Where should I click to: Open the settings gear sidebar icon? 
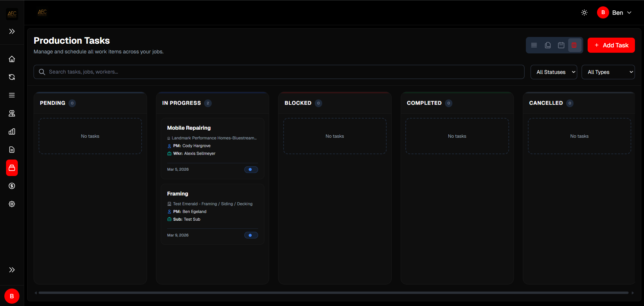click(x=12, y=204)
